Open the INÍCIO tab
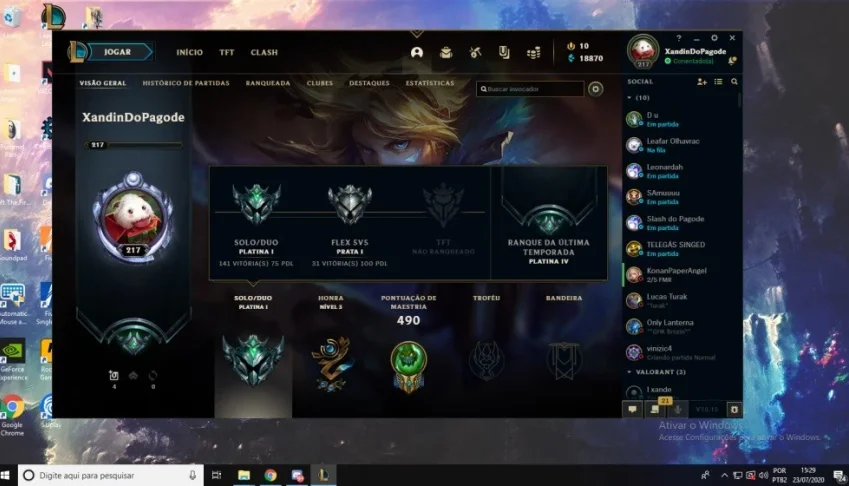This screenshot has width=849, height=486. tap(190, 52)
